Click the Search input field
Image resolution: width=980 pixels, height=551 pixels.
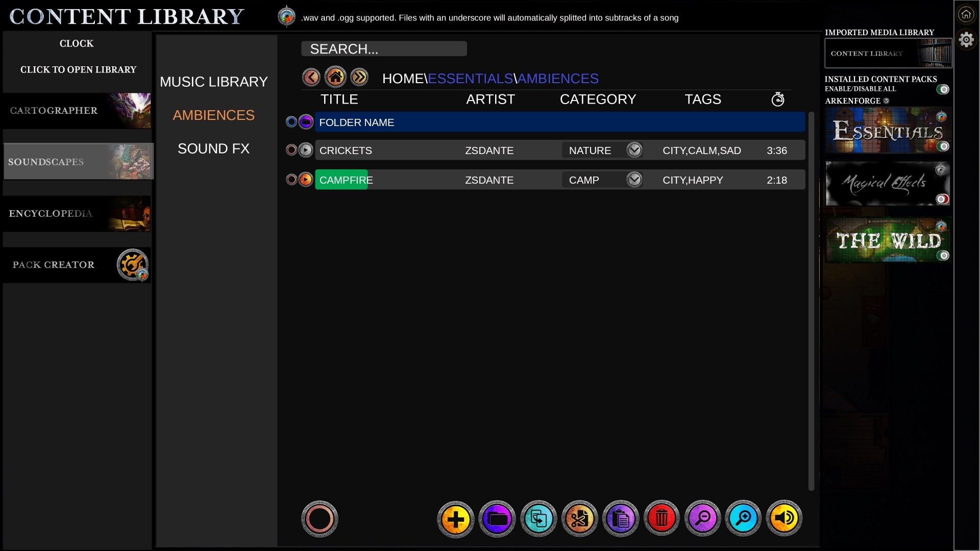click(384, 49)
